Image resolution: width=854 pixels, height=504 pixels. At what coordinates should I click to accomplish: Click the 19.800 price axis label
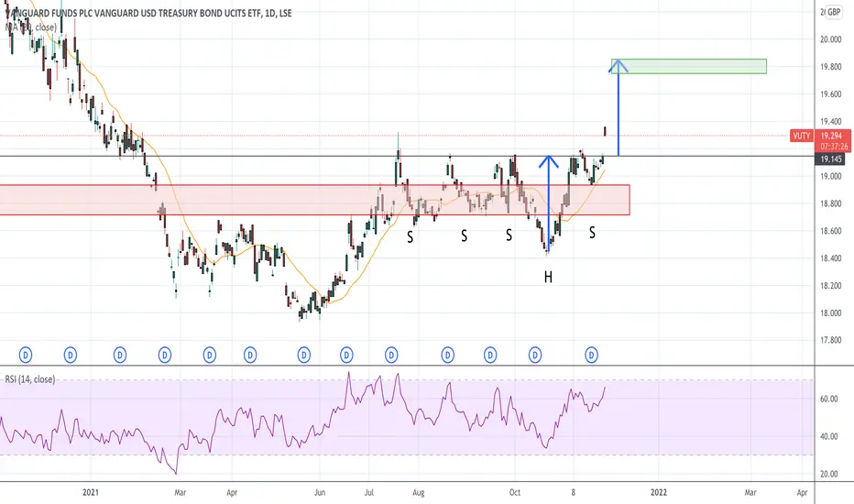tap(830, 67)
